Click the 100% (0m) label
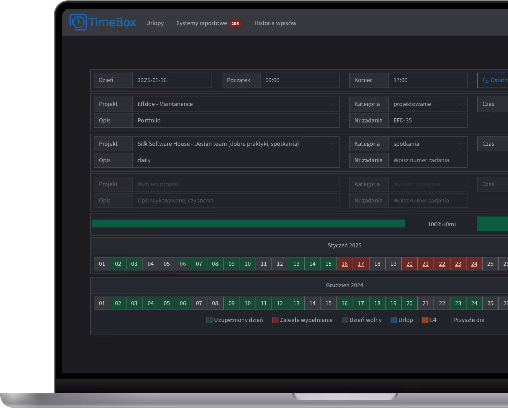Screen dimensions: 508x420 click(442, 224)
